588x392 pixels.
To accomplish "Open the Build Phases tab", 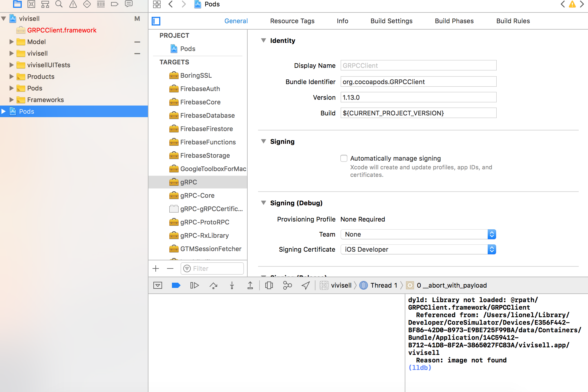I will click(x=454, y=21).
